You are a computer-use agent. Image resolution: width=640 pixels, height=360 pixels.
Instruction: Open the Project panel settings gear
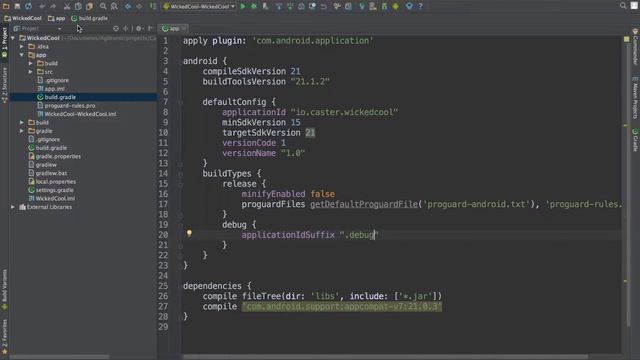click(139, 29)
